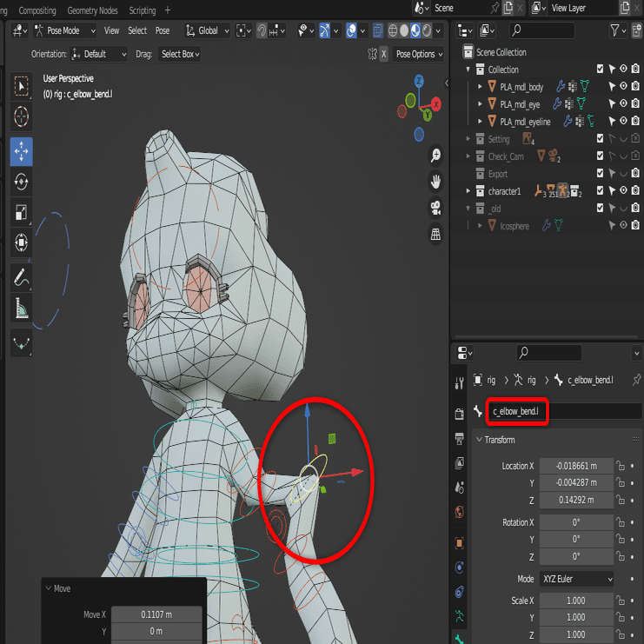Open the Pose Mode dropdown
Viewport: 644px width, 644px height.
tap(65, 30)
